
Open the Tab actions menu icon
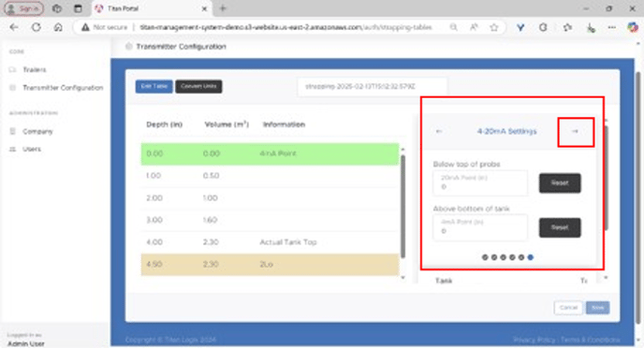[x=78, y=8]
